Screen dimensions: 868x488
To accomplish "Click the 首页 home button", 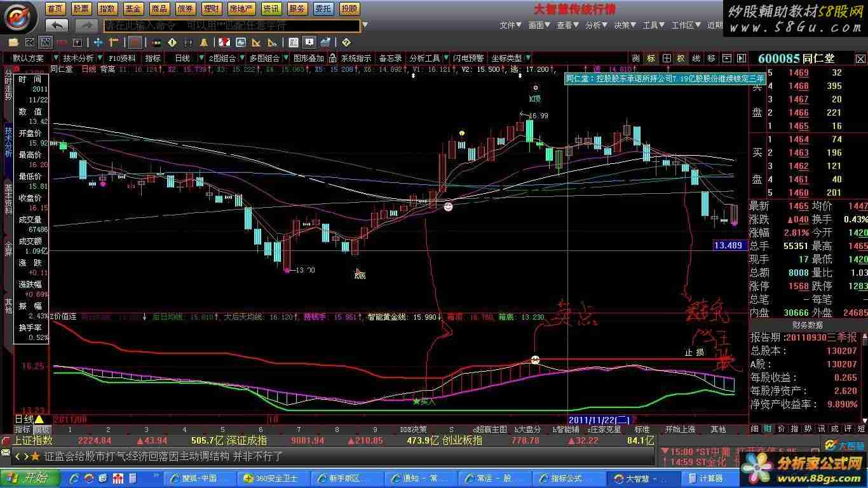I will pyautogui.click(x=55, y=8).
